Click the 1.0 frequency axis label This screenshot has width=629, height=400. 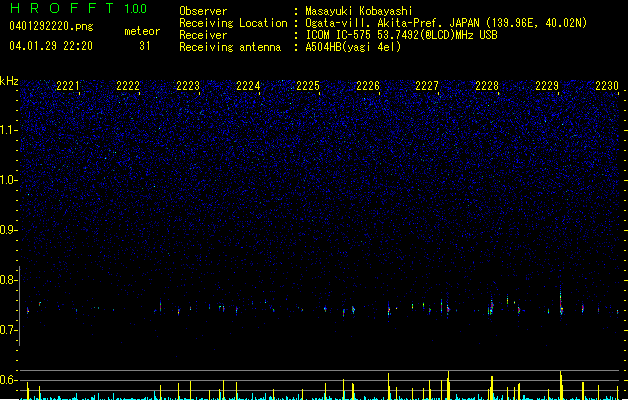pos(9,180)
